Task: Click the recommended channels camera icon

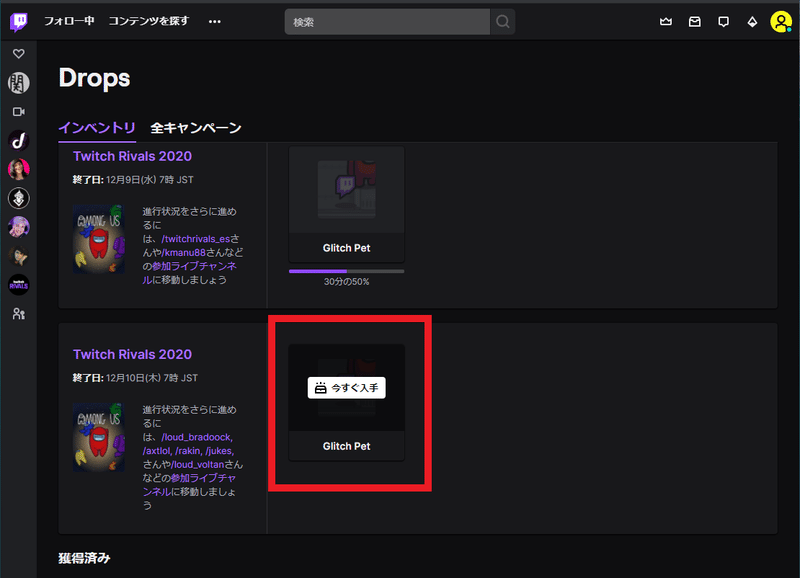Action: (19, 112)
